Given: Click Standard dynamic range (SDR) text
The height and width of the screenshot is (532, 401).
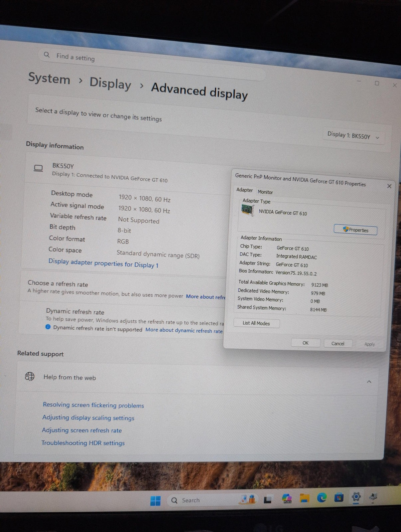Looking at the screenshot, I should 158,254.
